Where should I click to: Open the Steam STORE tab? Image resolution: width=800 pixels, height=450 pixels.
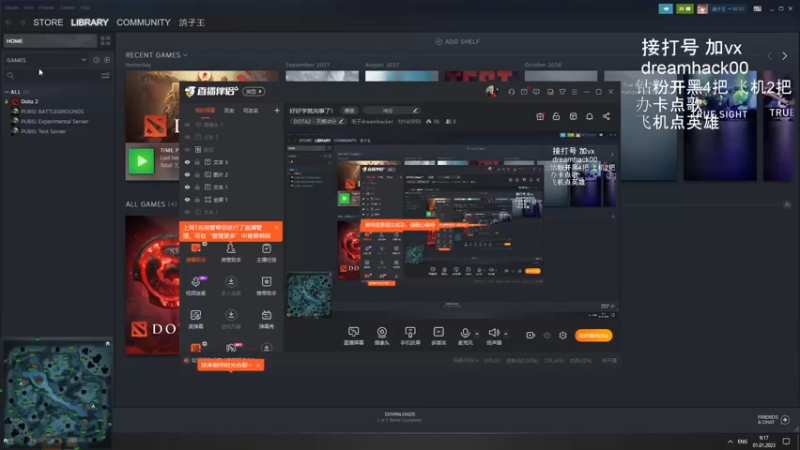48,22
